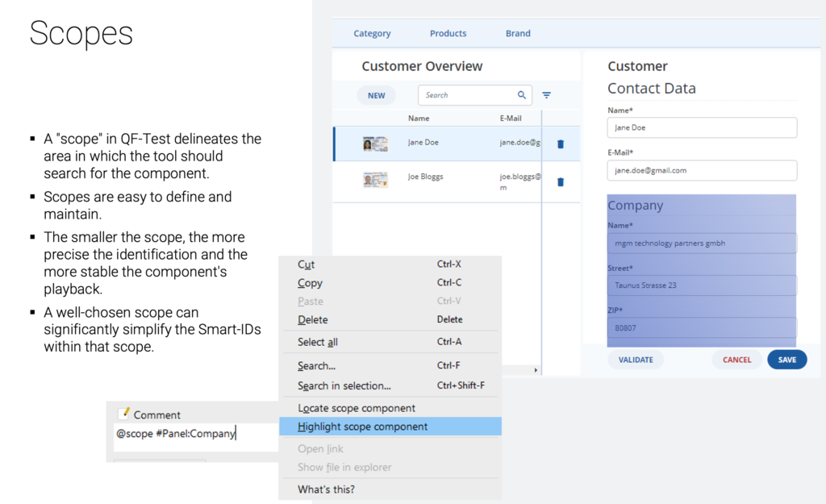Click the CANCEL button
Screen dimensions: 826x504
point(736,360)
